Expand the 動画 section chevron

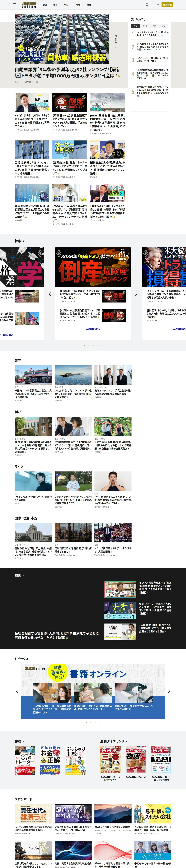point(23,575)
